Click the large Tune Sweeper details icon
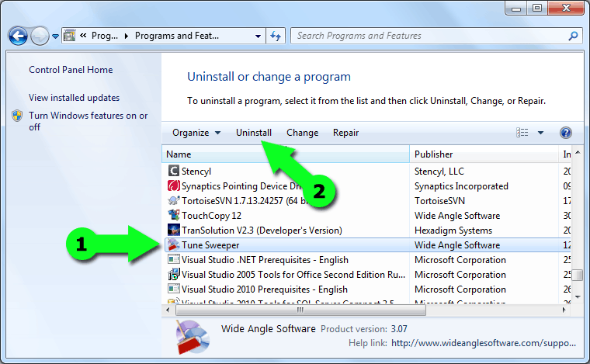The image size is (590, 364). click(193, 337)
